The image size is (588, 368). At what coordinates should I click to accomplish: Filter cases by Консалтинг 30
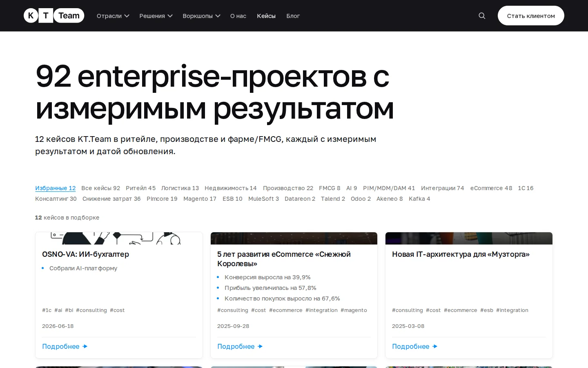point(56,199)
